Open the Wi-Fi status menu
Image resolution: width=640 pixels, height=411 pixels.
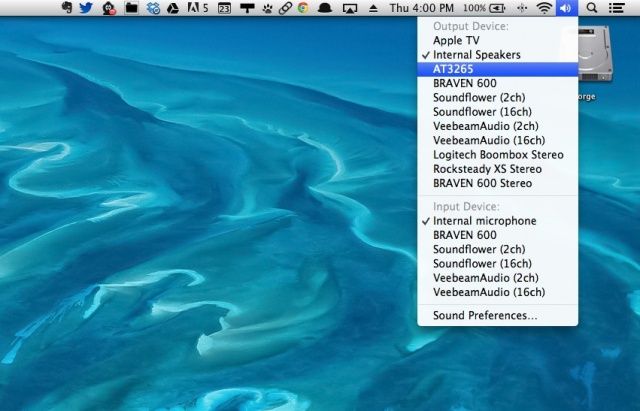pyautogui.click(x=544, y=8)
